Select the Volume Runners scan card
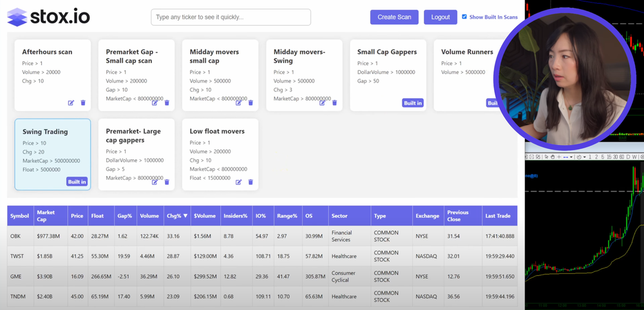This screenshot has height=310, width=644. (x=467, y=75)
